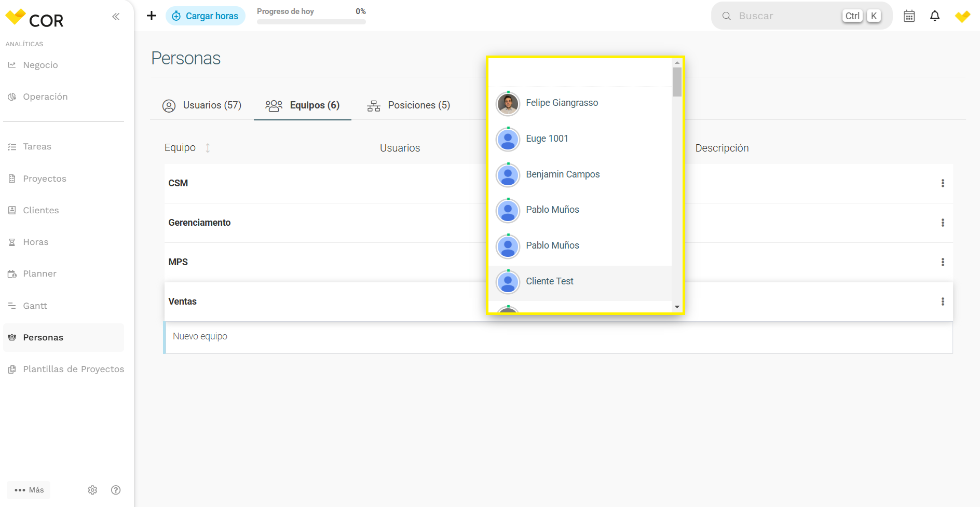Click the CSM team row name

click(x=178, y=183)
